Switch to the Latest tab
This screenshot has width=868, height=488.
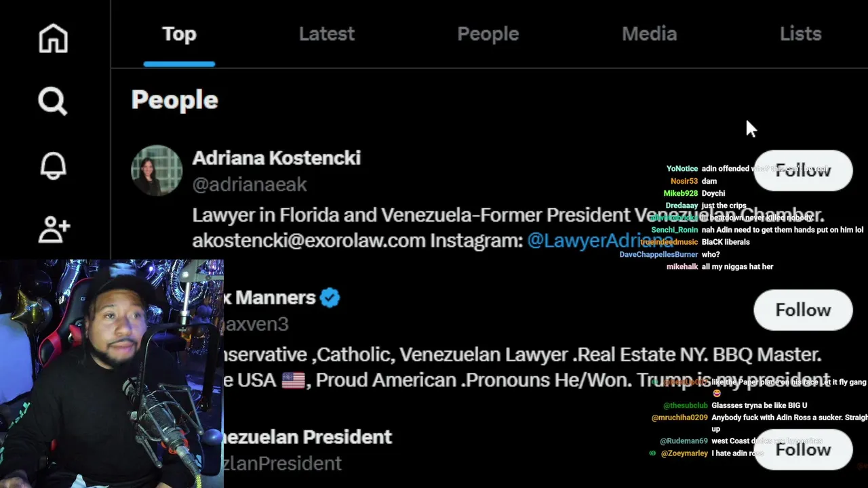pyautogui.click(x=326, y=34)
